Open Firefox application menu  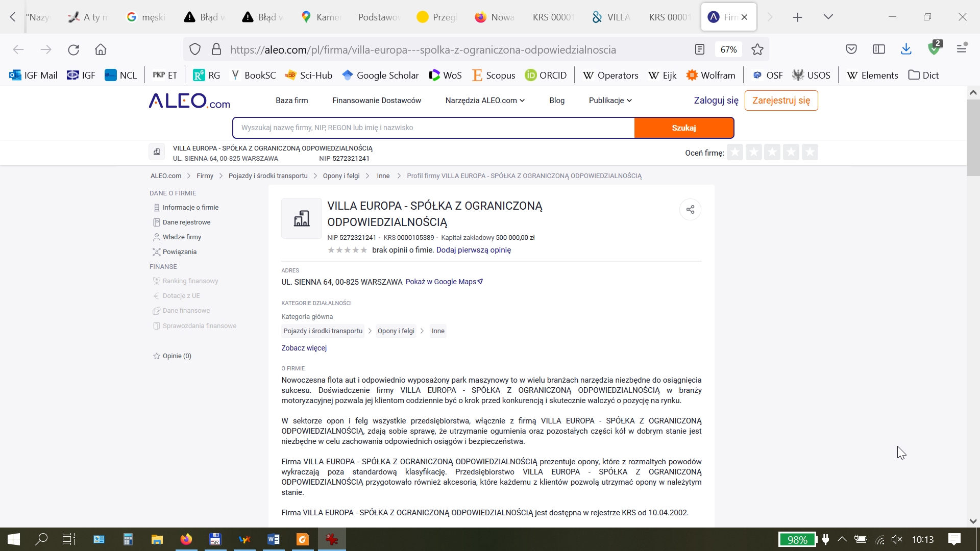click(x=962, y=48)
